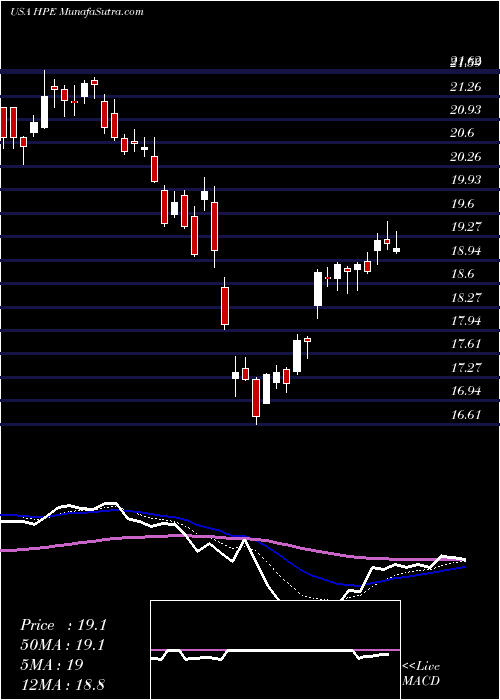Click the 20.93 price axis label
This screenshot has width=500, height=700.
pos(466,109)
